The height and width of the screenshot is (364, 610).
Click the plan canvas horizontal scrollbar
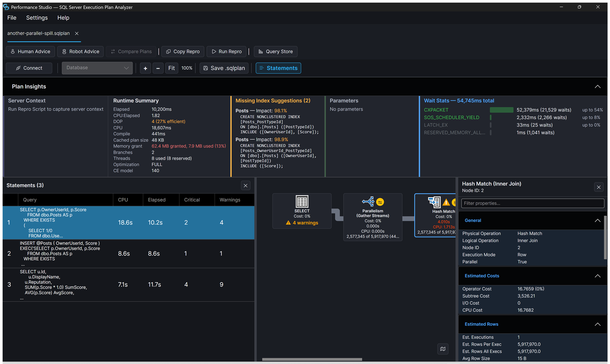pos(312,359)
